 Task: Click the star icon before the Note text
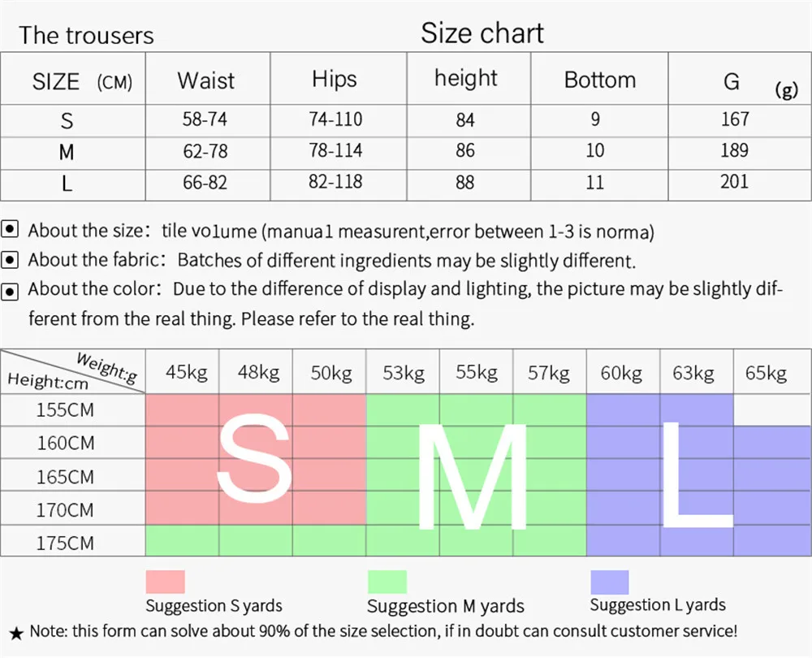pos(16,631)
